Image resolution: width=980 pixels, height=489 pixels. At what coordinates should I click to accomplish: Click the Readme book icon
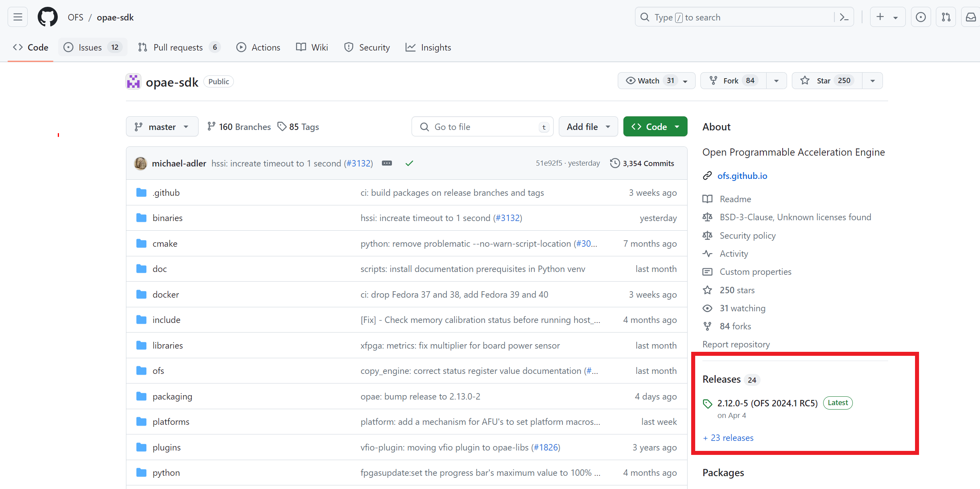(x=707, y=199)
